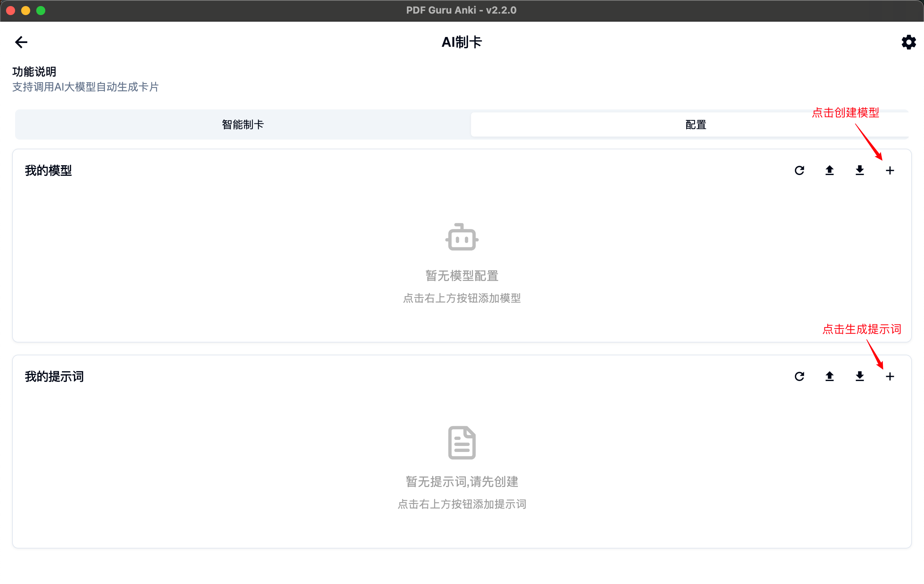Click the 我的提示词 section heading
This screenshot has width=924, height=584.
54,376
